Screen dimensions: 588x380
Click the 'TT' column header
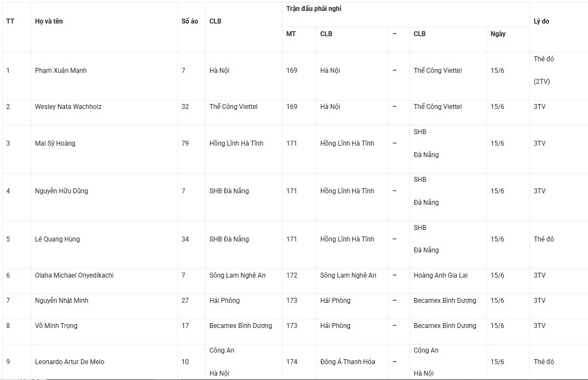(10, 21)
